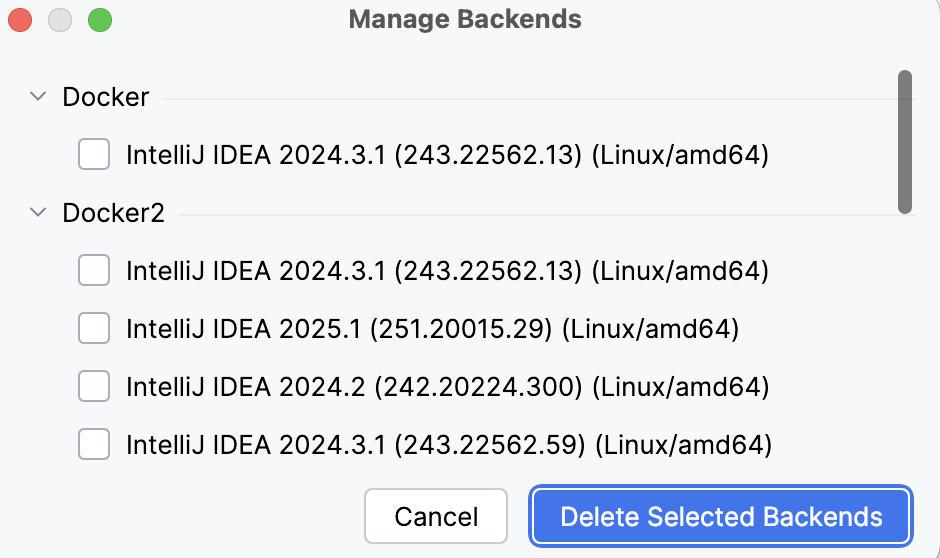This screenshot has height=558, width=940.
Task: Click the IntelliJ IDEA 2025.1 (251.20015.29) row text
Action: tap(432, 328)
